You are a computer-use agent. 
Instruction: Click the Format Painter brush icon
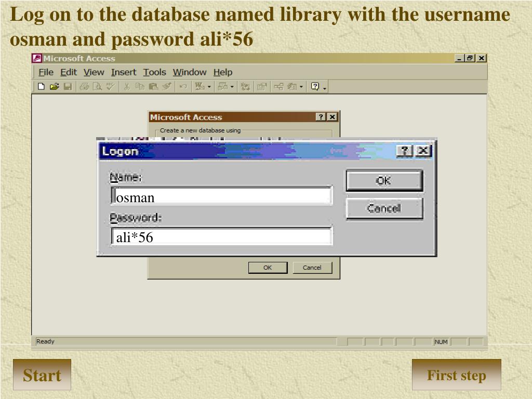(166, 87)
